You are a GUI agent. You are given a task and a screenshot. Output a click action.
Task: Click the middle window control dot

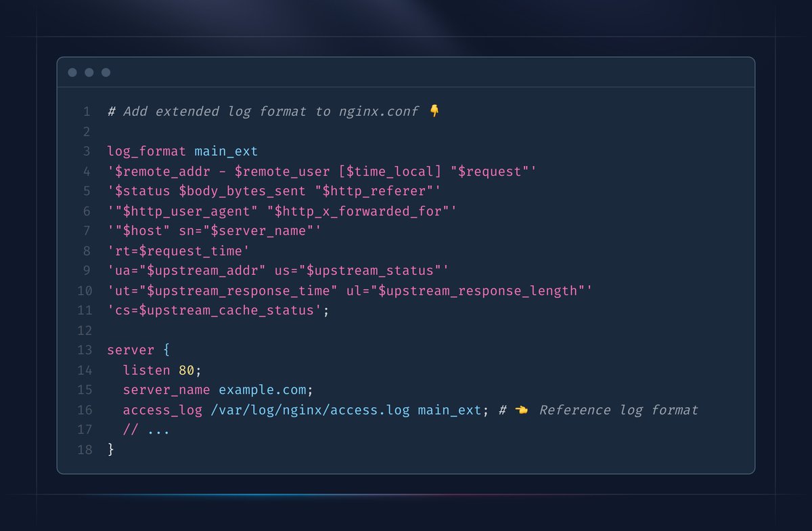[89, 72]
